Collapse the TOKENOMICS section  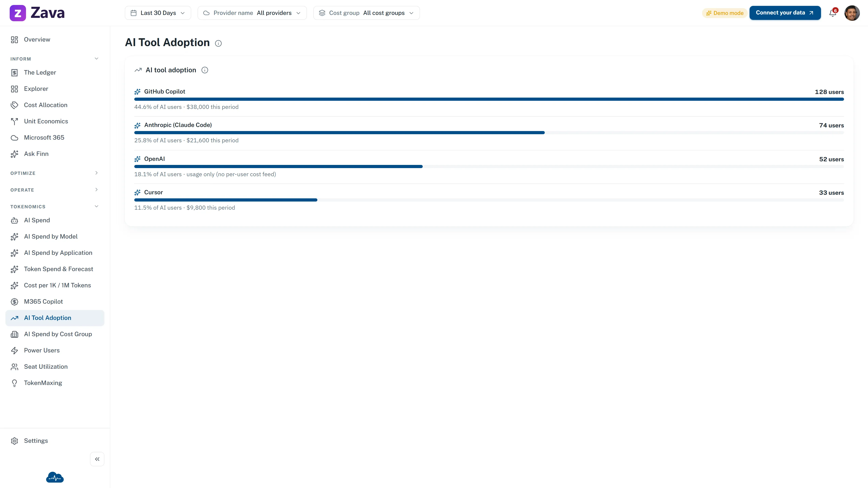(x=96, y=206)
